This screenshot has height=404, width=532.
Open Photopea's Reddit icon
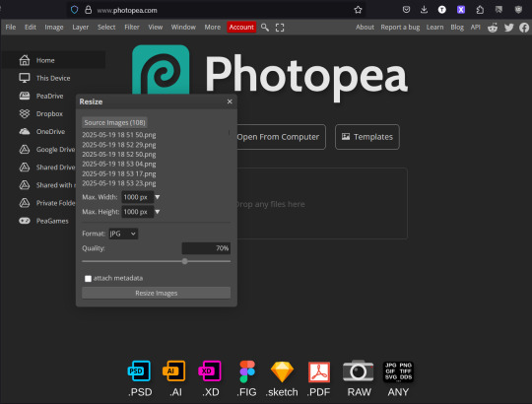pos(493,28)
